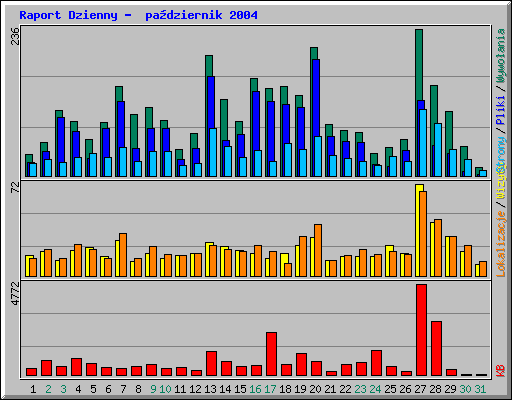Image resolution: width=512 pixels, height=400 pixels.
Task: Click the 4772 y-axis maximum label
Action: (x=15, y=294)
